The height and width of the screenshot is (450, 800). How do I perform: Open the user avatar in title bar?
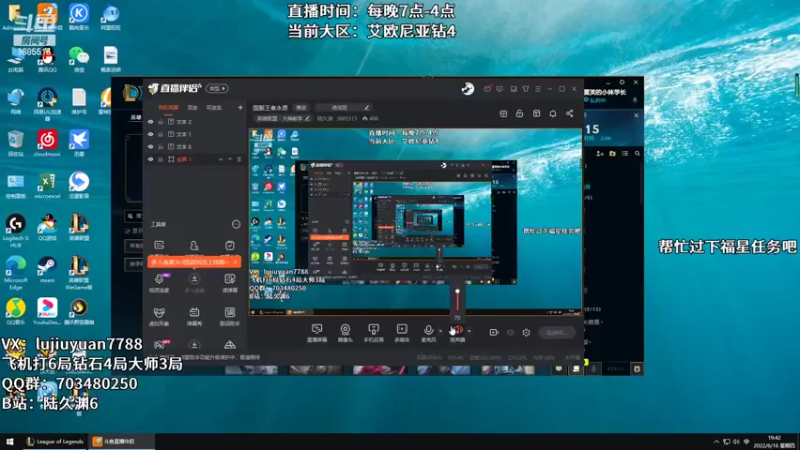[468, 89]
